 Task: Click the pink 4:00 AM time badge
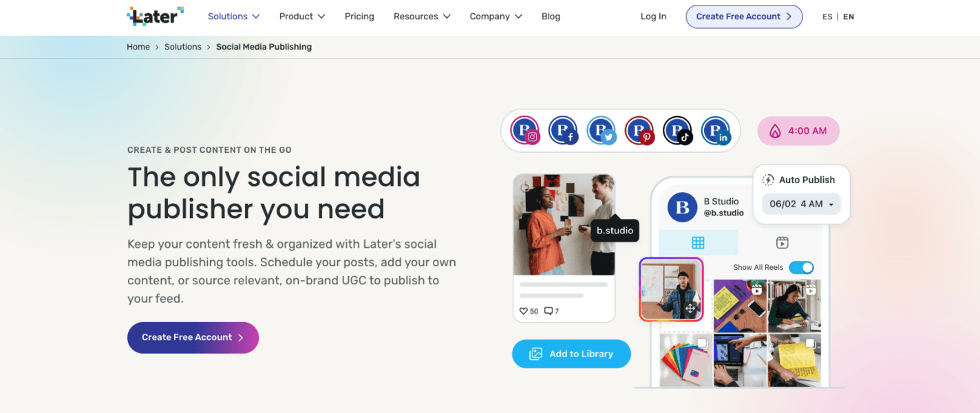[798, 131]
